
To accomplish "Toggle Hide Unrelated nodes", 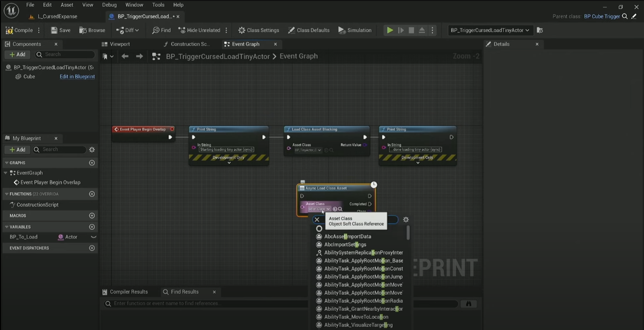I will (x=199, y=30).
